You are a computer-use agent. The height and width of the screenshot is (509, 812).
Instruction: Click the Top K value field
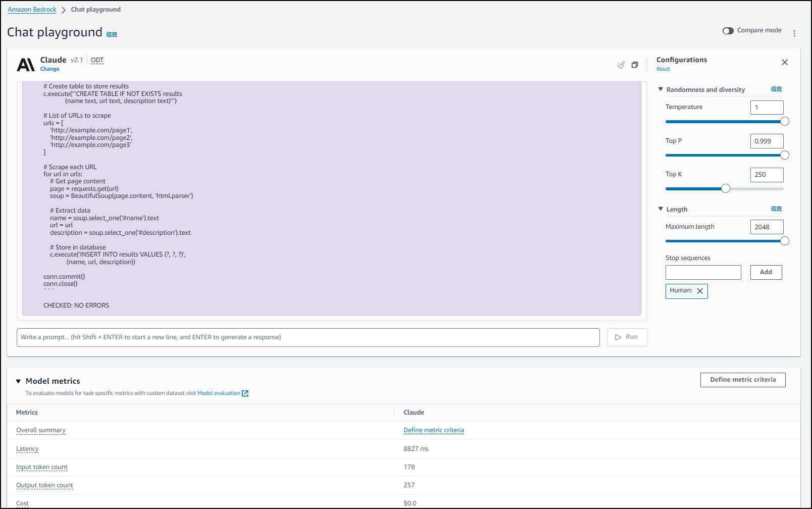click(x=767, y=175)
